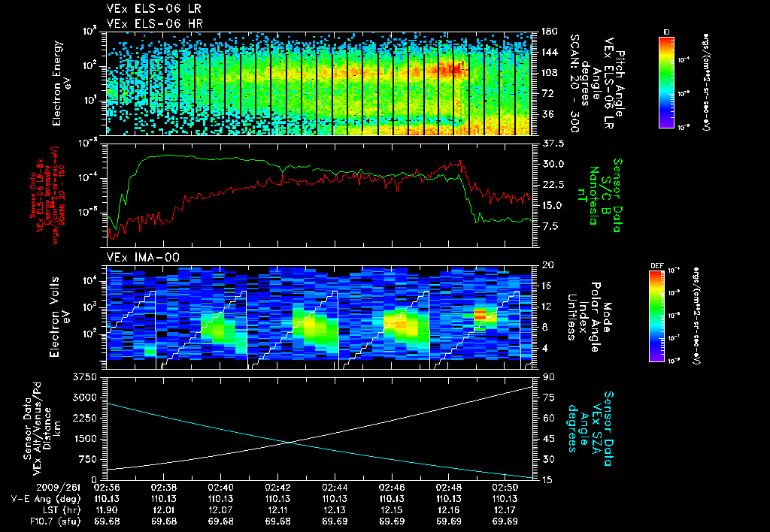The width and height of the screenshot is (770, 532).
Task: Click the '02:44' time axis label
Action: pyautogui.click(x=335, y=488)
